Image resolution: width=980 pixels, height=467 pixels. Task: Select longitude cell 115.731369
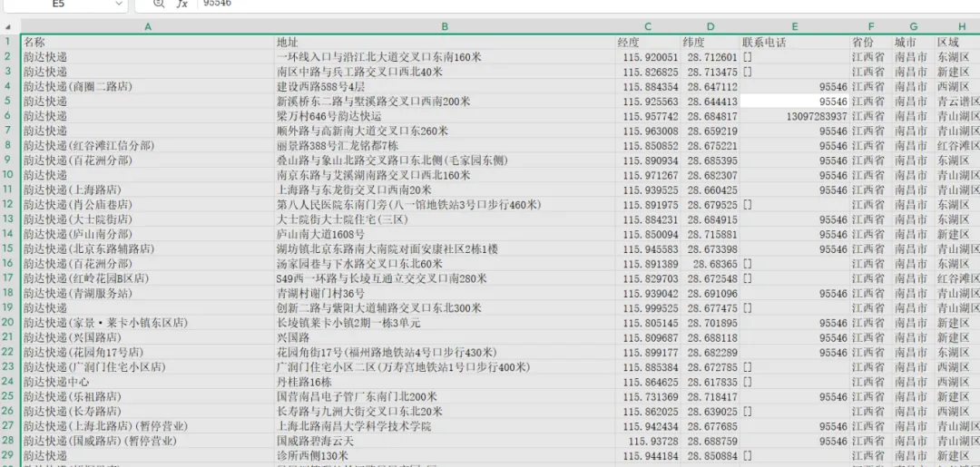[x=648, y=396]
